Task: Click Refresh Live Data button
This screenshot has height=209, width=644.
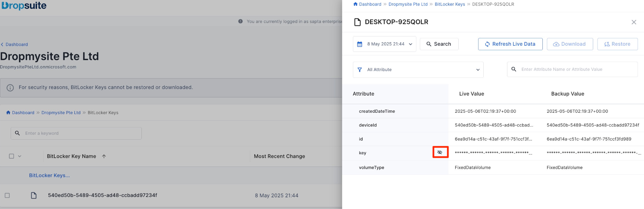Action: click(510, 44)
